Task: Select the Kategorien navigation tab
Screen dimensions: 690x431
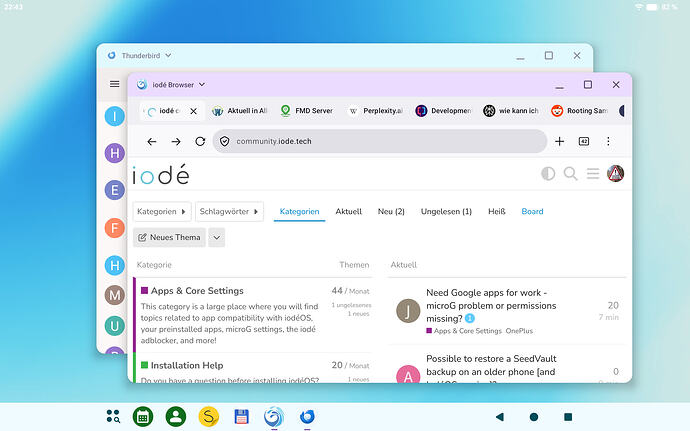Action: tap(299, 212)
